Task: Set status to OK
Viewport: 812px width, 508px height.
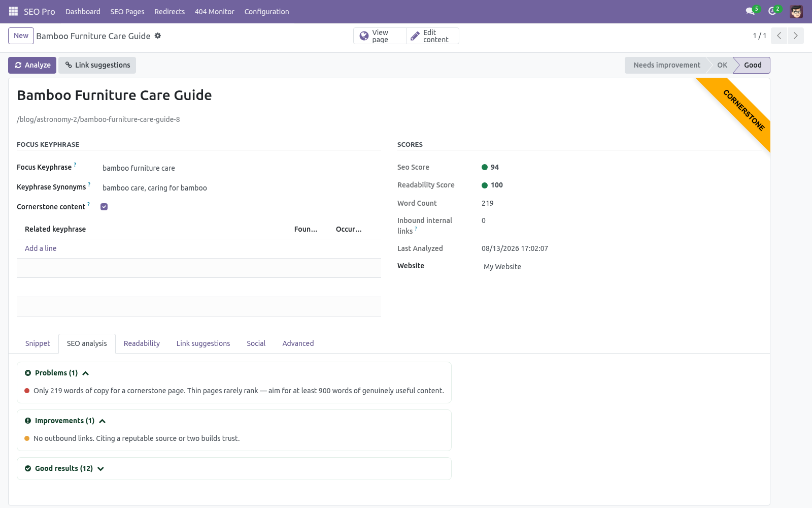Action: point(722,65)
